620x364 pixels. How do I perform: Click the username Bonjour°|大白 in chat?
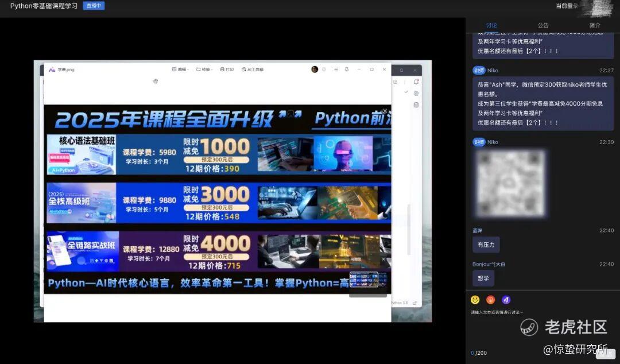[489, 264]
